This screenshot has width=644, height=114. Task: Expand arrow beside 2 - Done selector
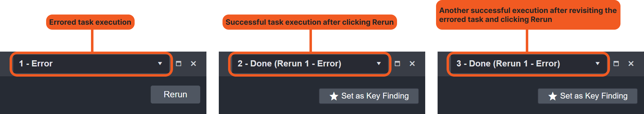379,64
